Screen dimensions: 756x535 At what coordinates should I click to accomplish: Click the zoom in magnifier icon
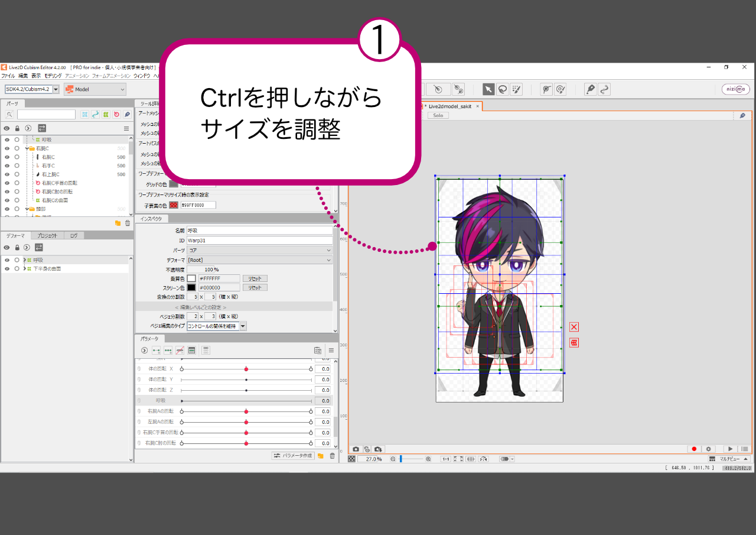[x=428, y=459]
